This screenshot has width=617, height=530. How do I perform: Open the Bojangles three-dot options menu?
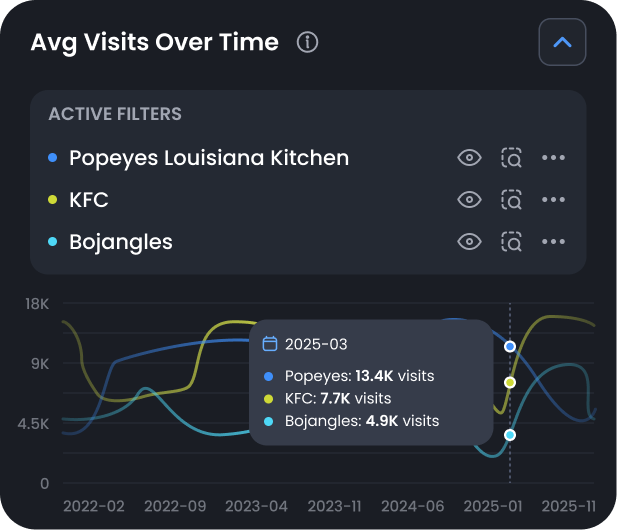point(554,242)
